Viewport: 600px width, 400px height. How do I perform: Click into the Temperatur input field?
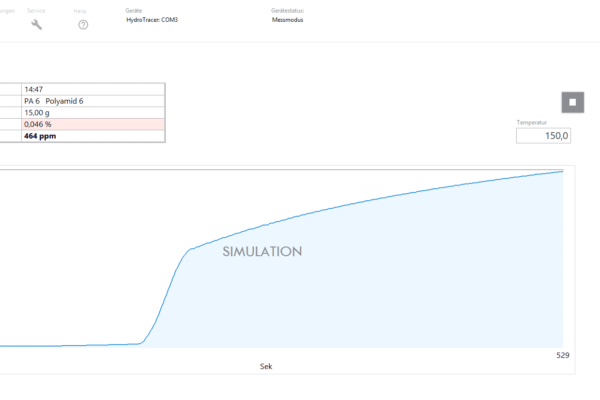(543, 135)
